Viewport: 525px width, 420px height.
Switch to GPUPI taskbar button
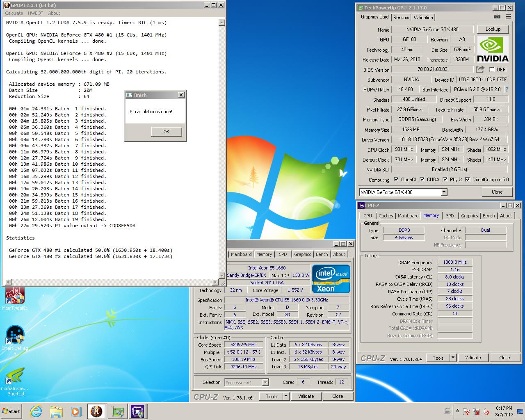tap(96, 411)
